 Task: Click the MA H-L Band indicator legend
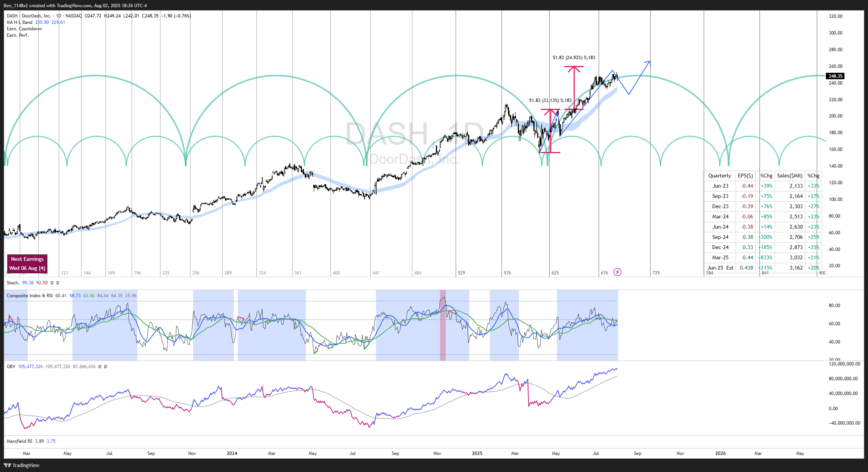pos(20,22)
